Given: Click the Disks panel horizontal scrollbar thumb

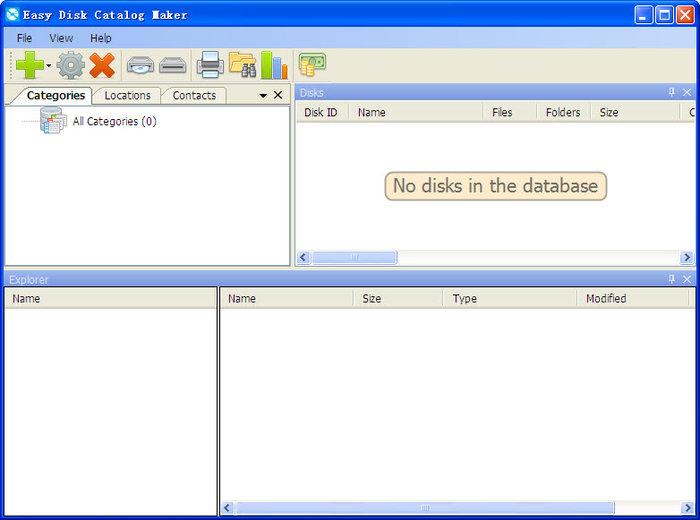Looking at the screenshot, I should pos(354,258).
